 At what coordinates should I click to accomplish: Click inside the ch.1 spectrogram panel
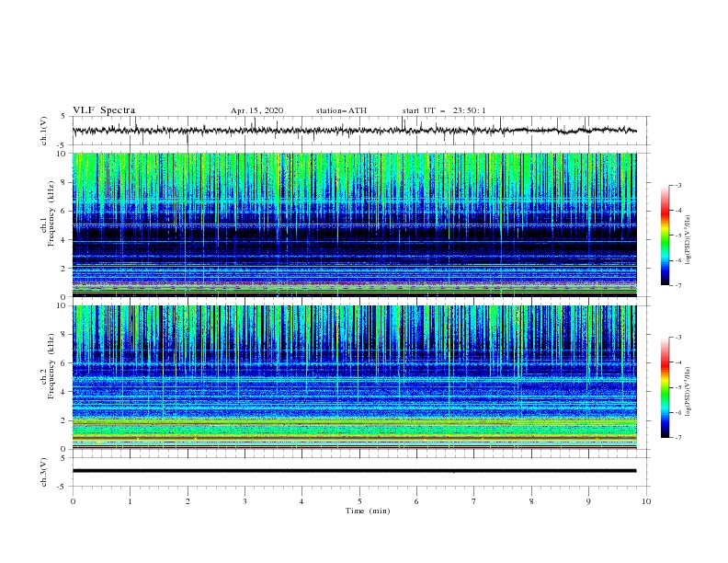click(x=354, y=224)
